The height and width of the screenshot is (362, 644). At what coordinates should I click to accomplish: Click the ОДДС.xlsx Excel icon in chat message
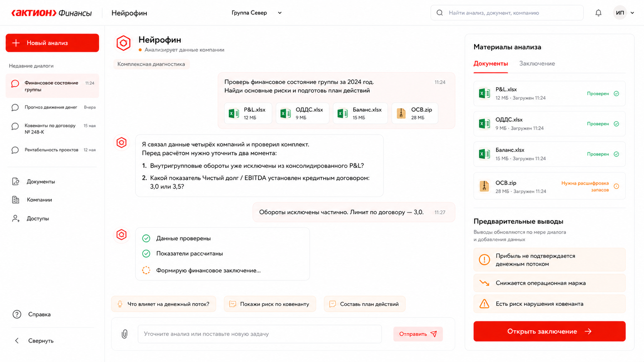click(x=285, y=113)
